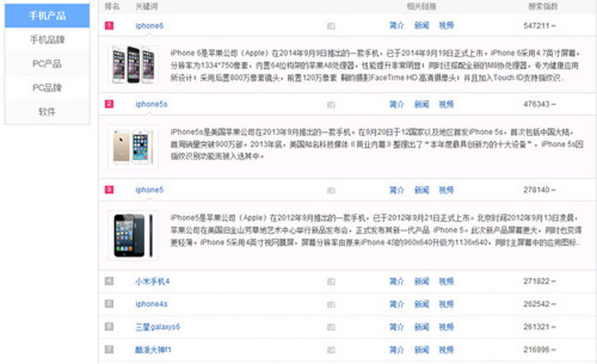Open the 手机品牌 category tab
Viewport: 597px width, 364px height.
click(x=47, y=40)
